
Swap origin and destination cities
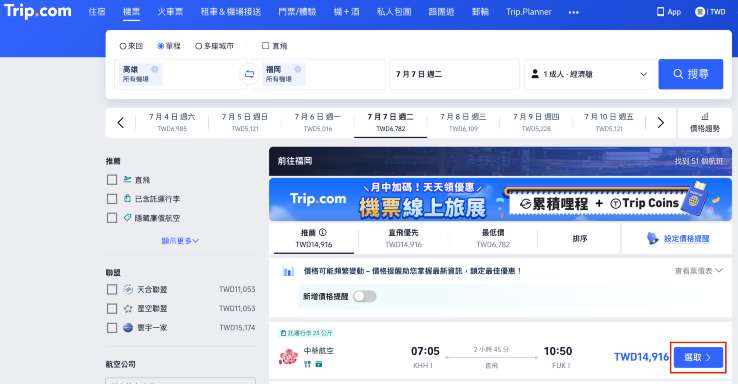249,74
